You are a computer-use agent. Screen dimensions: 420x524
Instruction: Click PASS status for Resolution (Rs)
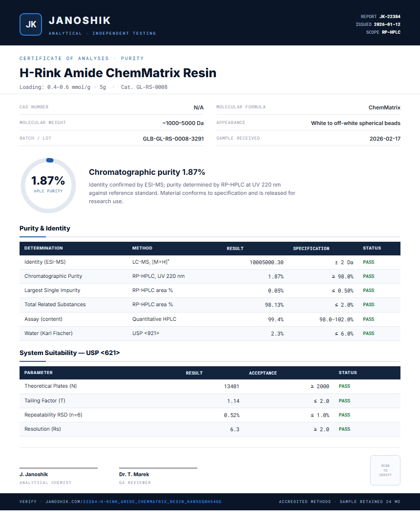[344, 429]
